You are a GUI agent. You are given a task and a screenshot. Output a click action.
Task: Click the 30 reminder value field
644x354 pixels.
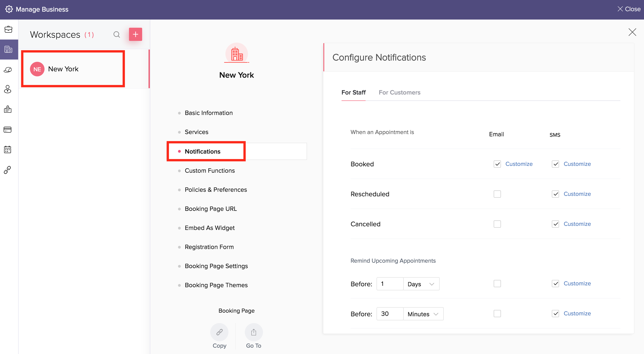(x=389, y=314)
